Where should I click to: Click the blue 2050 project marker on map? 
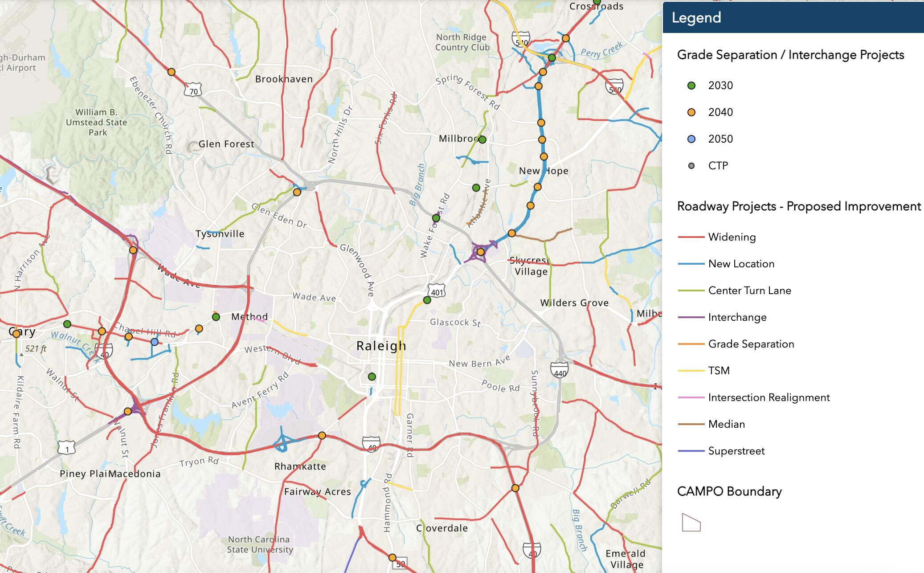(x=154, y=342)
